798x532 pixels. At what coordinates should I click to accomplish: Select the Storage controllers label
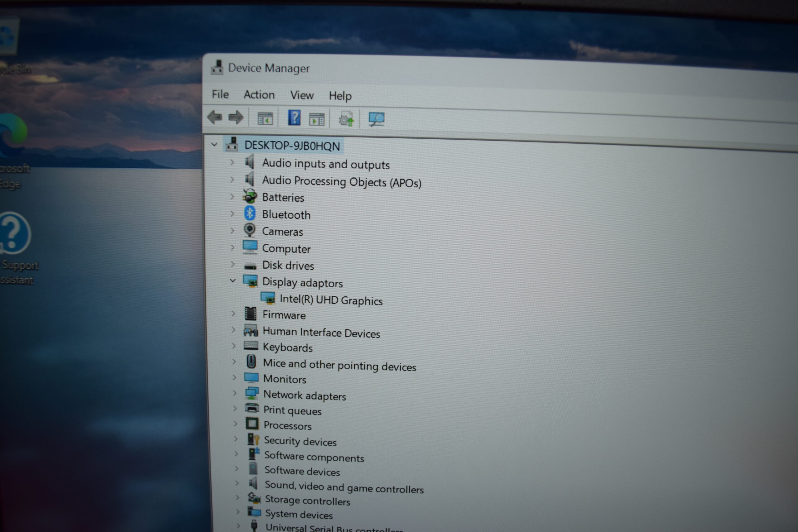click(308, 501)
